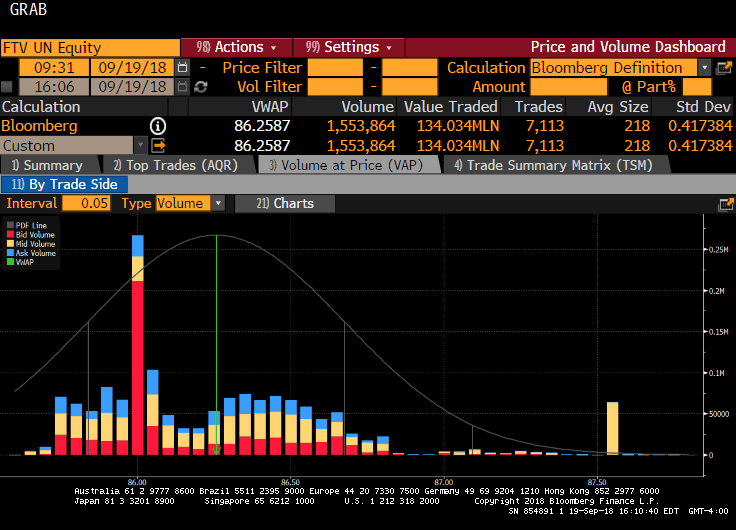736x530 pixels.
Task: Open the Type Volume dropdown
Action: 219,203
